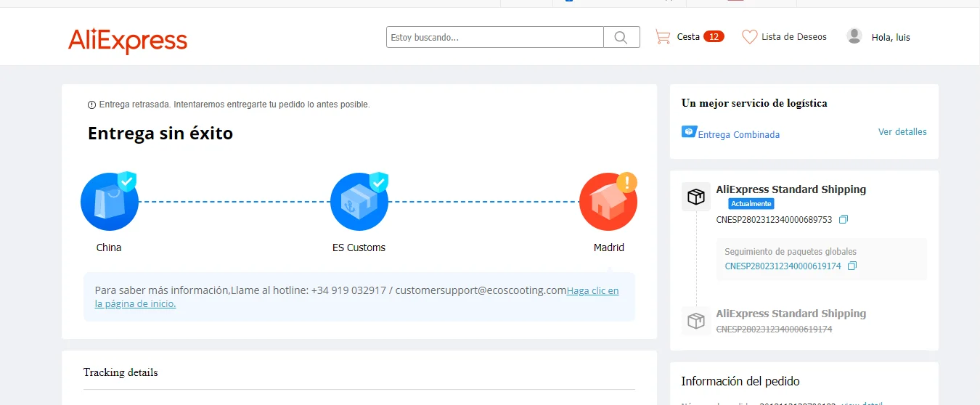Select the ES Customs stage icon
Screen dimensions: 980x405
point(359,202)
